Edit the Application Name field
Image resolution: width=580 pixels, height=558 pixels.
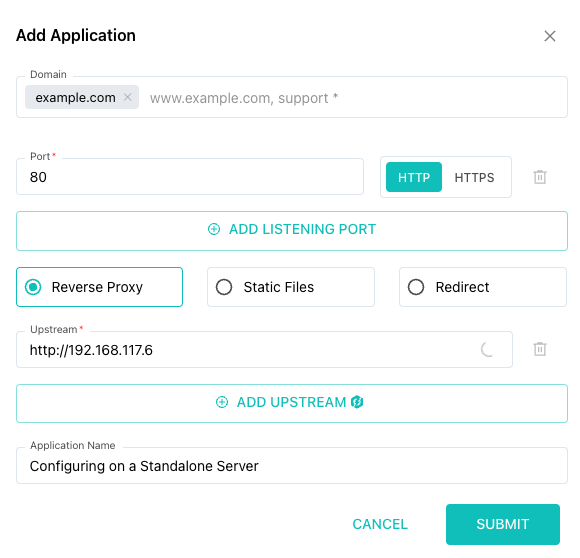(292, 466)
